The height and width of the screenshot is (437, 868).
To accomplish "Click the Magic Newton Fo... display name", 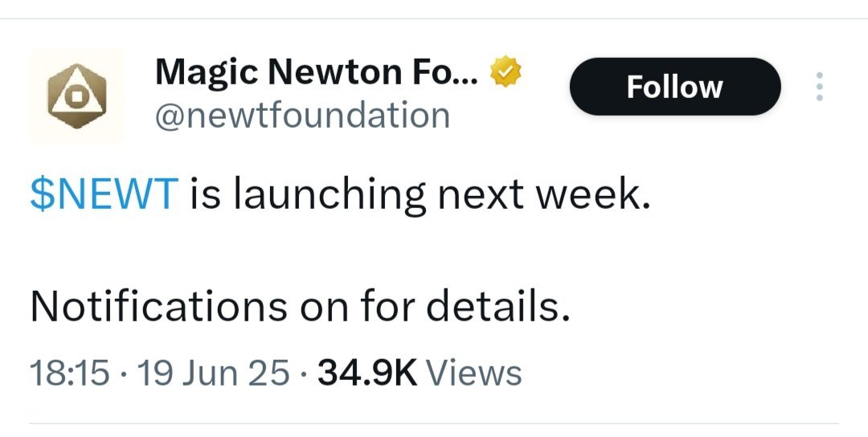I will pos(317,73).
